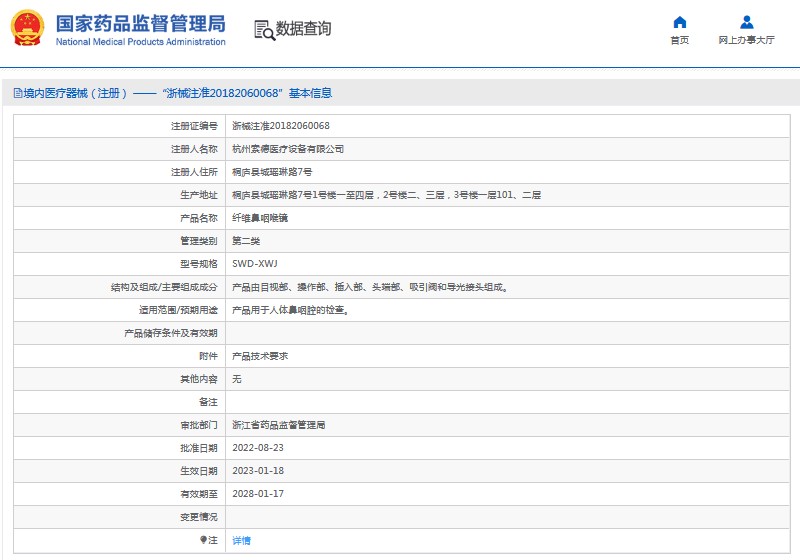Select registrant name 杭州索德医疗设备有限公司
Viewport: 800px width, 560px height.
(x=288, y=149)
